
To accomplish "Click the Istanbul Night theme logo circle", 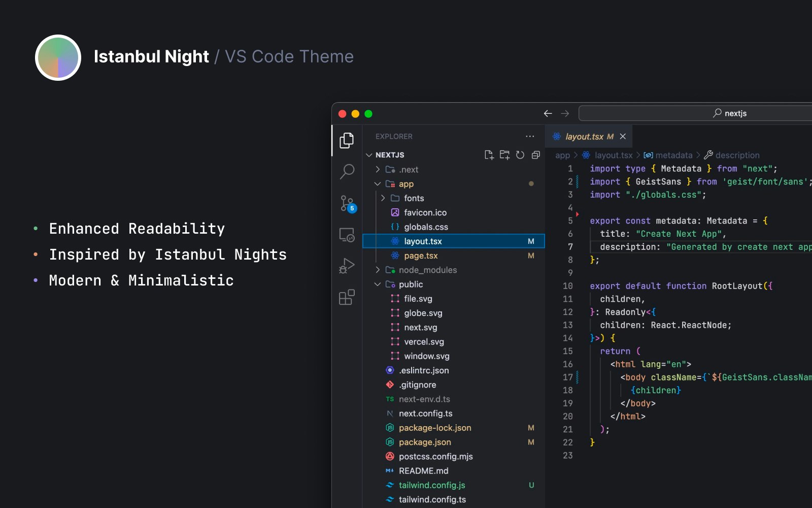I will 58,57.
